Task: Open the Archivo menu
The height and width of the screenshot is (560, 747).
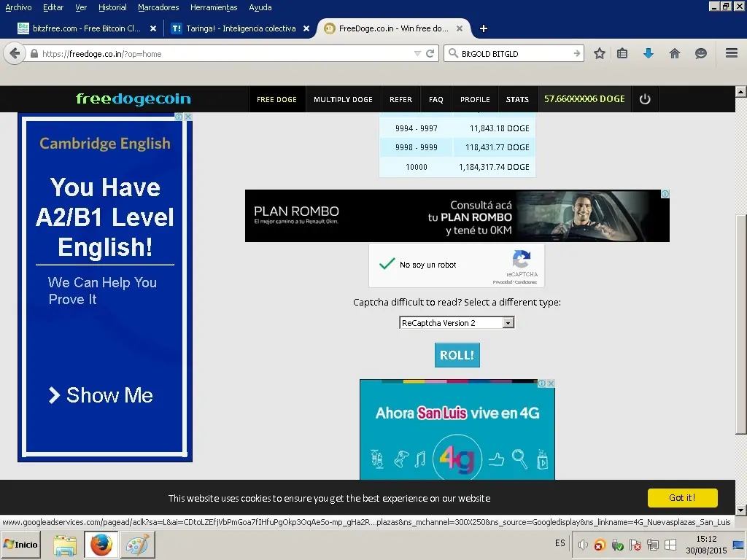Action: click(18, 7)
